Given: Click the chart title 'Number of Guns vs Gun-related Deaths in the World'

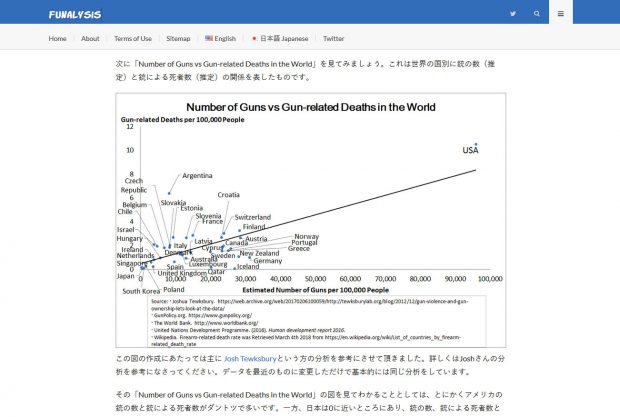Looking at the screenshot, I should click(x=311, y=107).
